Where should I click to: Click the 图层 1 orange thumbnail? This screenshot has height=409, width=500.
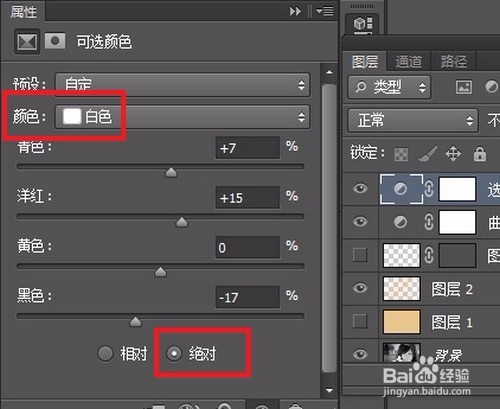402,322
